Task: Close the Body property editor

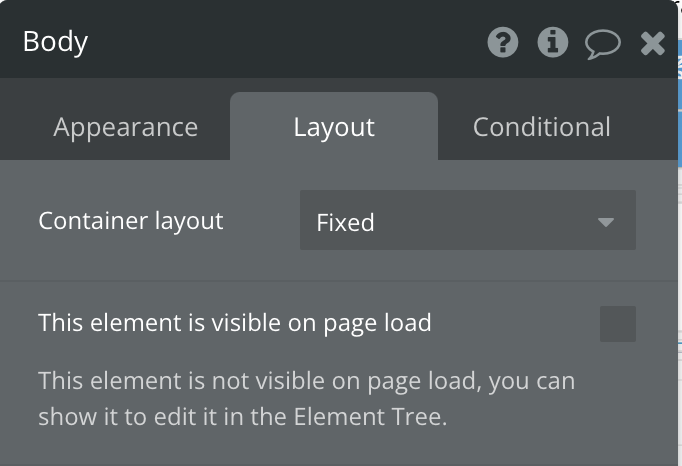Action: 652,44
